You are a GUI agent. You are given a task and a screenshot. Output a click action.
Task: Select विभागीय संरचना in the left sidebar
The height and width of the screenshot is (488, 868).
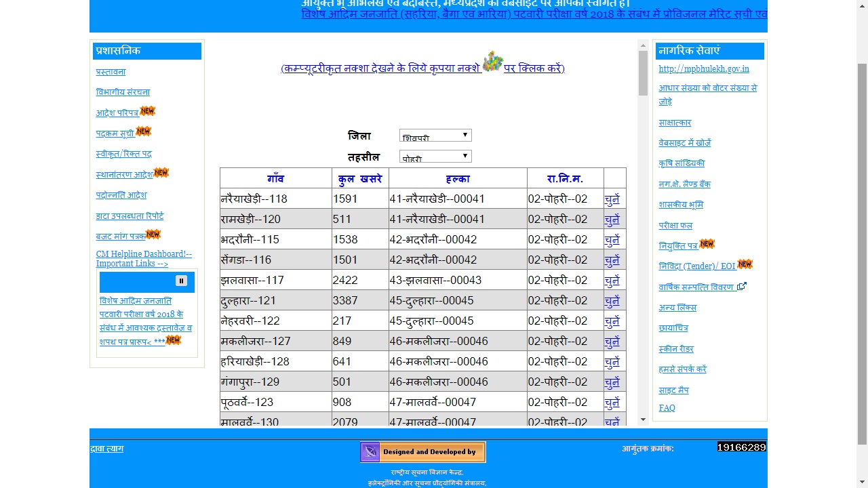pyautogui.click(x=123, y=91)
